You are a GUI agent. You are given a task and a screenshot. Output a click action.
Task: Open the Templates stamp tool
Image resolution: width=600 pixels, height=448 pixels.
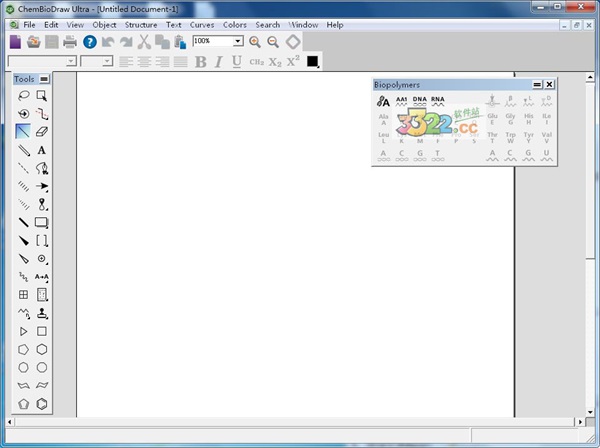tap(42, 313)
